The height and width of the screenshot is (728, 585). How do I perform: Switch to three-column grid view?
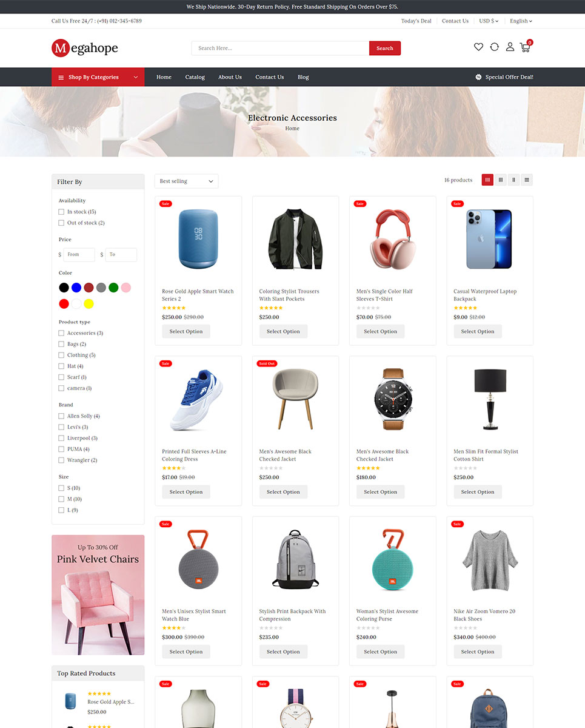(501, 180)
